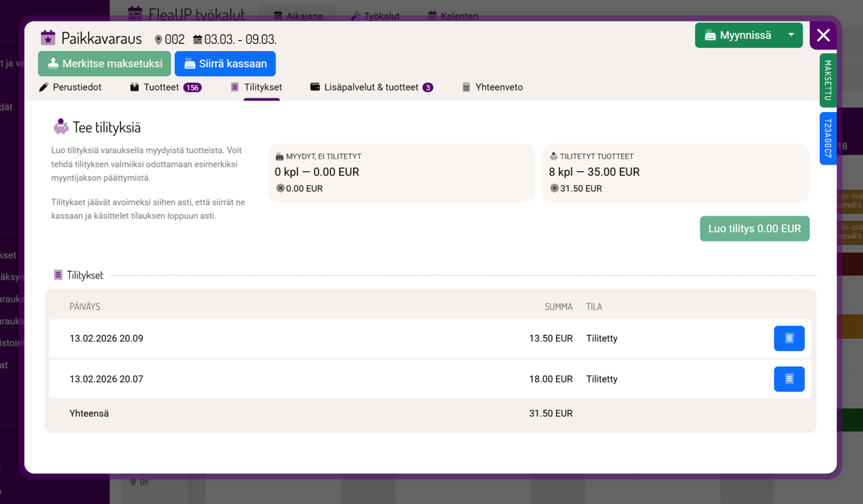
Task: Click the Myynnissä status button
Action: [738, 35]
